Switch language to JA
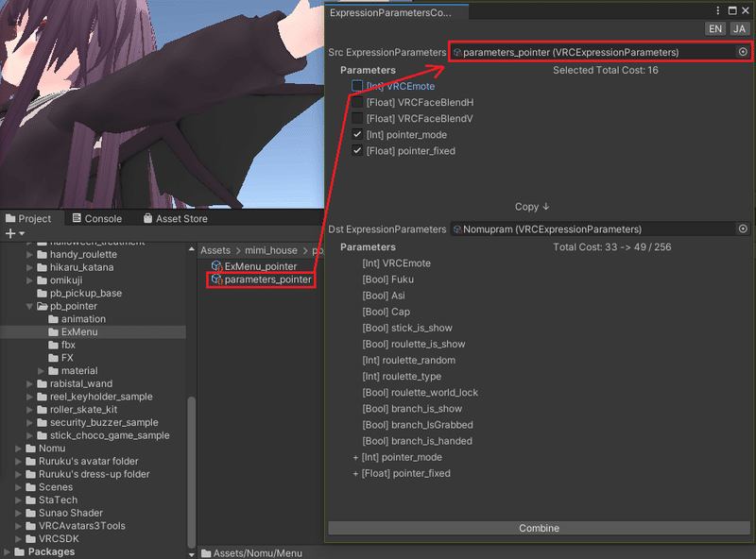The height and width of the screenshot is (559, 756). point(739,29)
